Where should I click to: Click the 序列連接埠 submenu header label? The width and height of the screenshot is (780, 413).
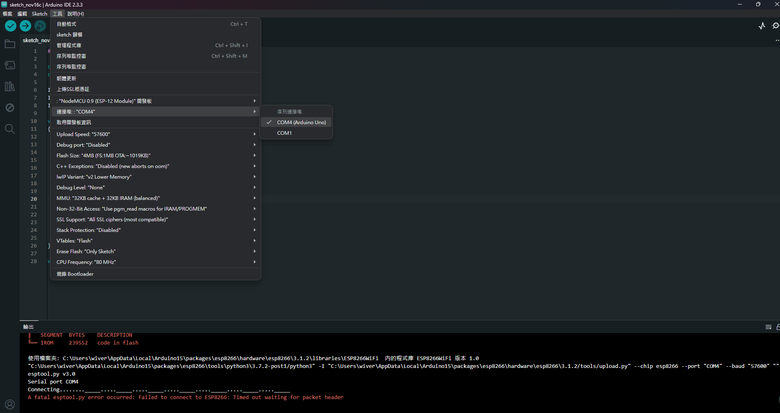290,112
